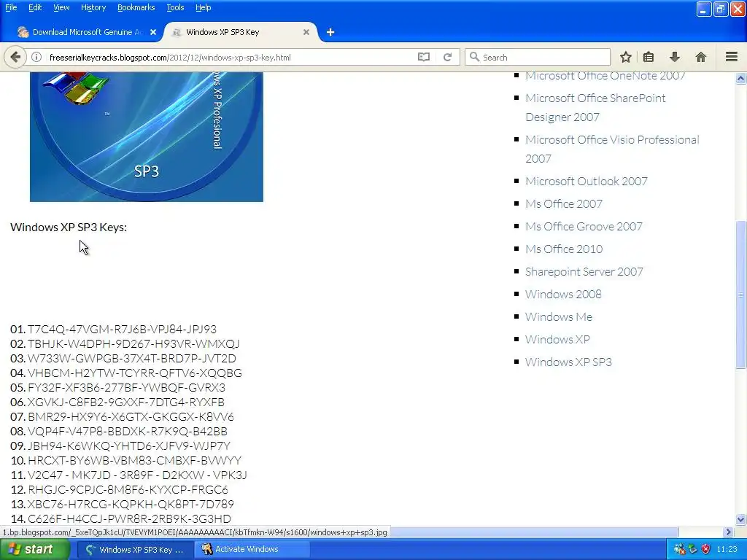Click the Windows XP SP3 Keys heading
Viewport: 747px width, 560px height.
pos(69,227)
